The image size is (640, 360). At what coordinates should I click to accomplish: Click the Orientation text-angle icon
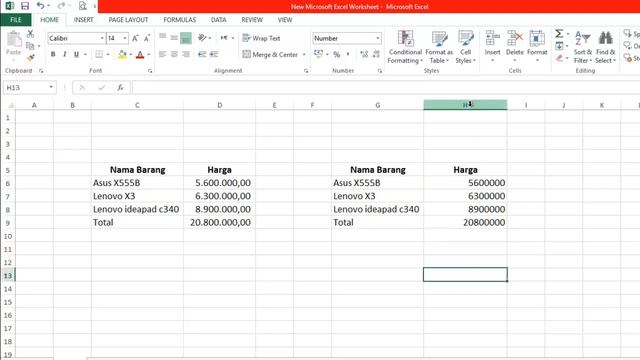coord(202,38)
